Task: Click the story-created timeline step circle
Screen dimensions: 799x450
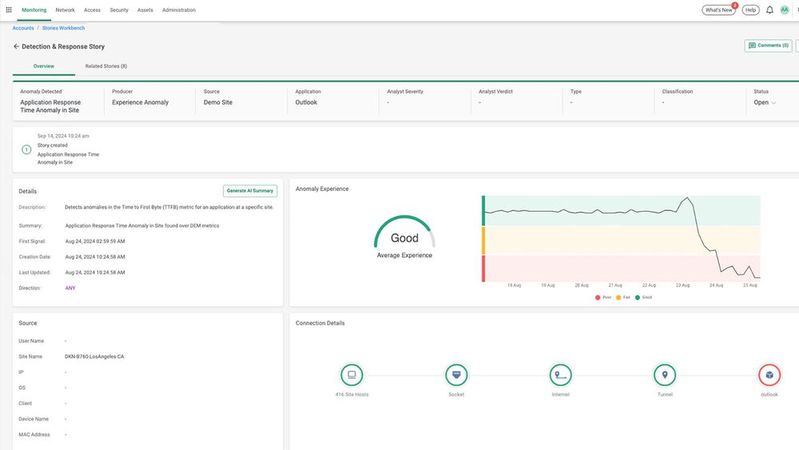Action: coord(26,149)
